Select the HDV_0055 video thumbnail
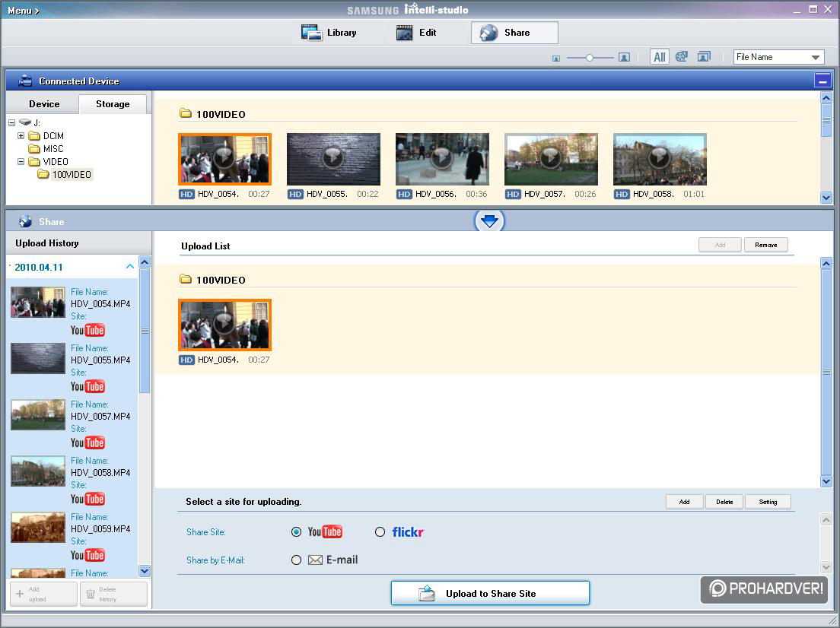Viewport: 840px width, 628px height. (333, 159)
